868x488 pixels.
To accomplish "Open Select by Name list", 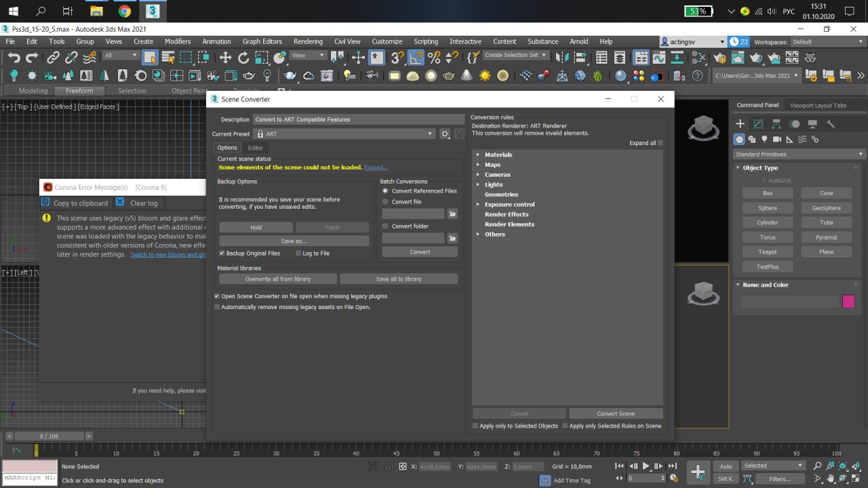I will tap(167, 58).
